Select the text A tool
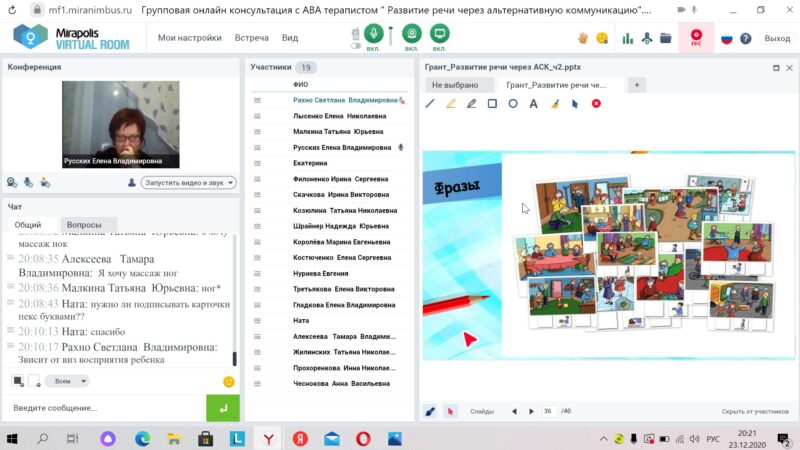 [x=533, y=104]
